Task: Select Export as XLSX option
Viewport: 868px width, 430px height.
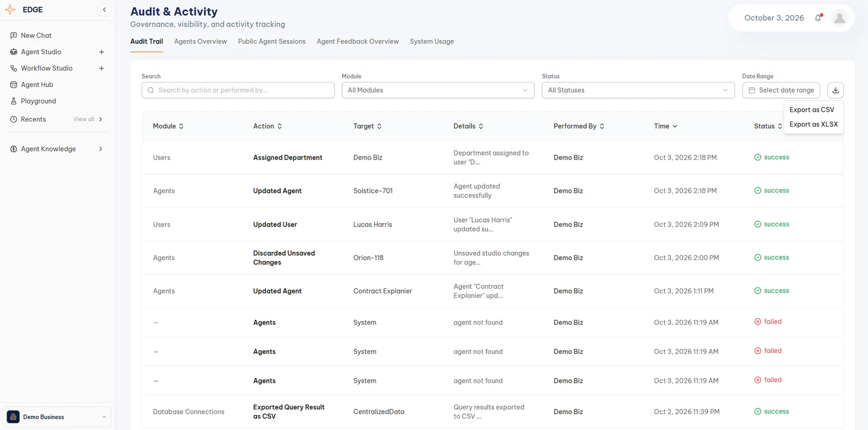Action: (x=813, y=124)
